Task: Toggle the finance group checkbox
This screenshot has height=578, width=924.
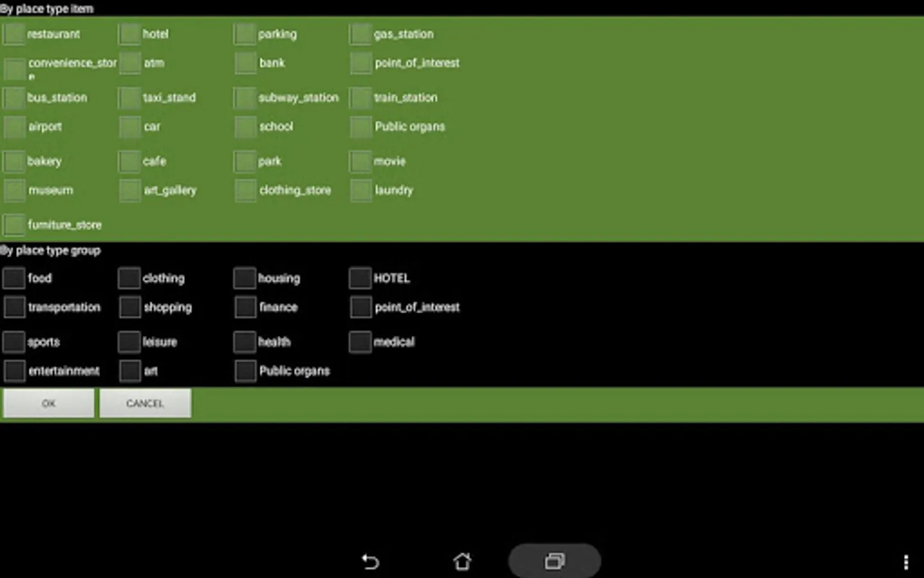Action: [245, 307]
